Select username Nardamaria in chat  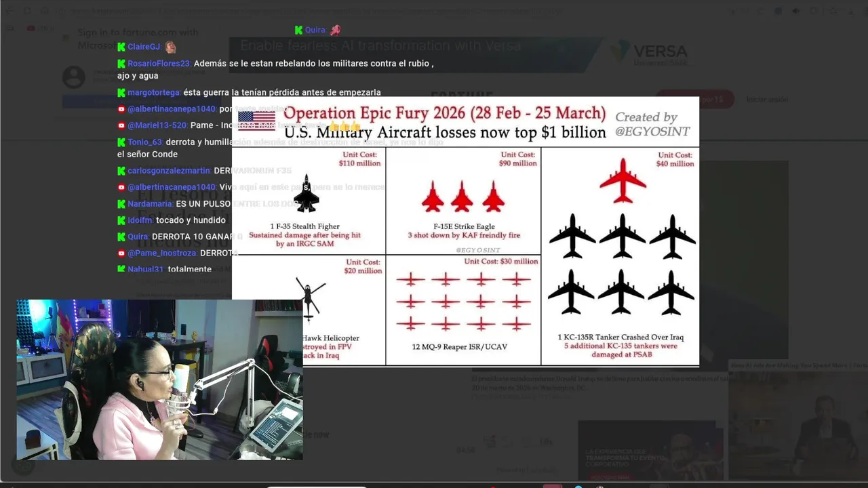click(x=150, y=204)
